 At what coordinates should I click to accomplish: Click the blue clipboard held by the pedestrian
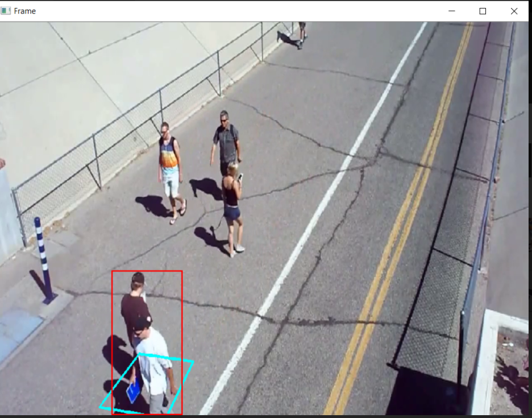(134, 392)
